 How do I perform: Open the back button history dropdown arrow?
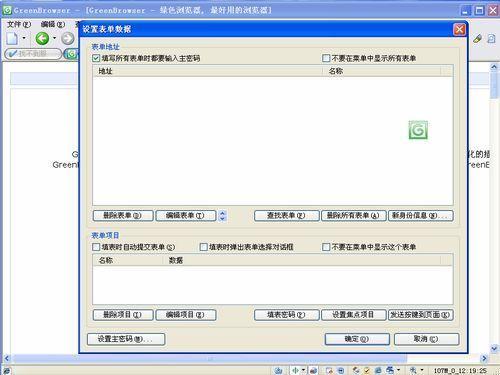click(55, 38)
